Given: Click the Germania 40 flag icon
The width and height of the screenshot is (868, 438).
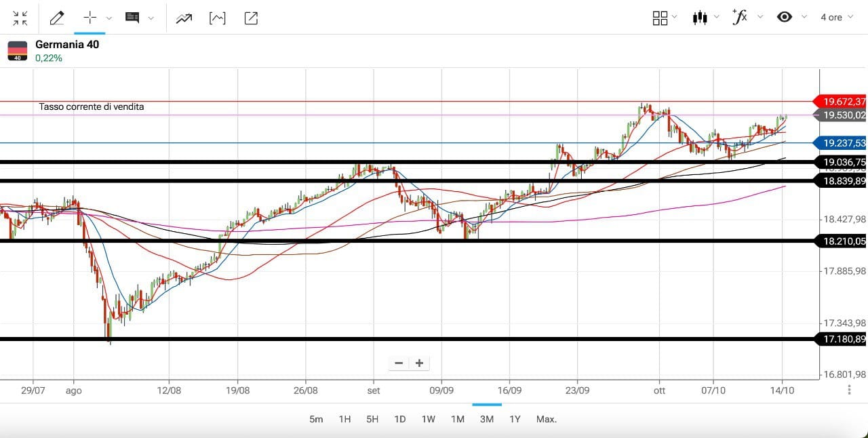Looking at the screenshot, I should coord(18,51).
